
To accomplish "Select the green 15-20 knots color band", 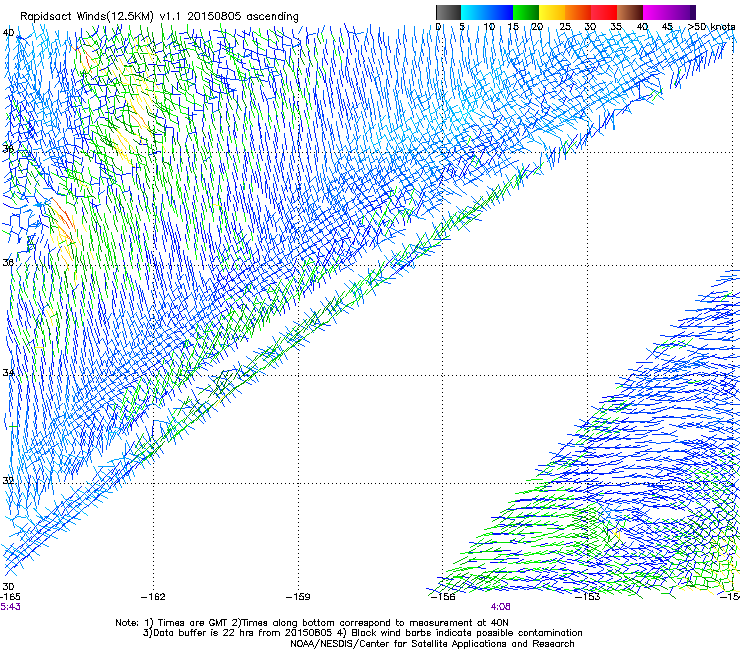I will pos(526,12).
